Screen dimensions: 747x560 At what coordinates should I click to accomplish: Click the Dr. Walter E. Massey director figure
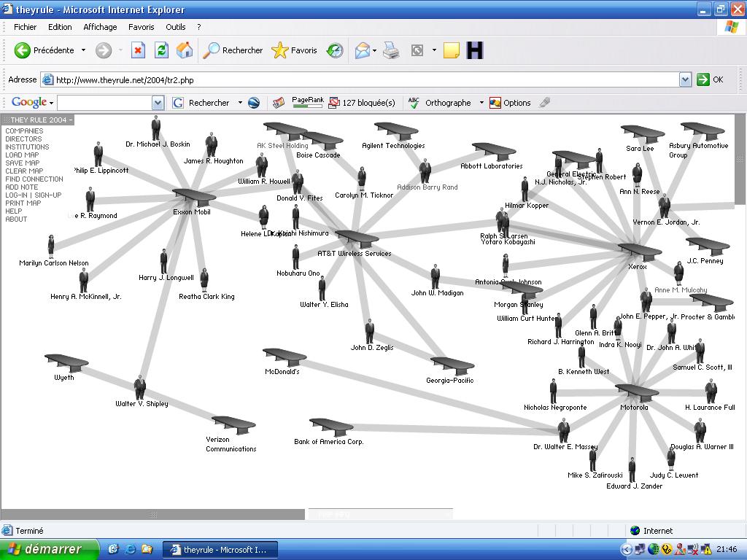click(x=564, y=430)
